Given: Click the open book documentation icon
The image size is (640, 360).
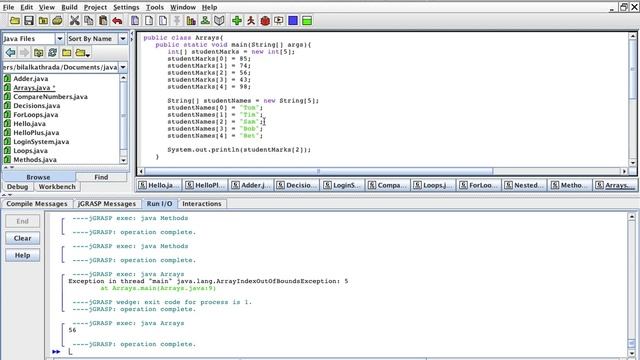Looking at the screenshot, I should tap(219, 20).
